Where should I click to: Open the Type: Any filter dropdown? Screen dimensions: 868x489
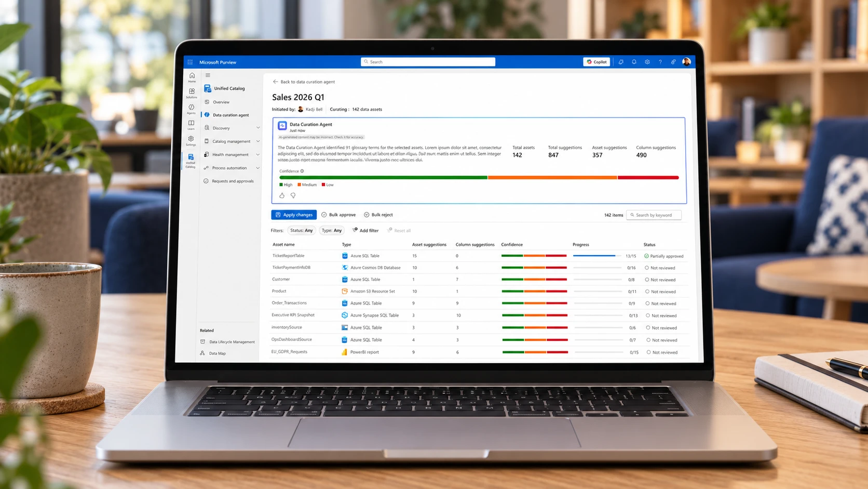pos(332,230)
